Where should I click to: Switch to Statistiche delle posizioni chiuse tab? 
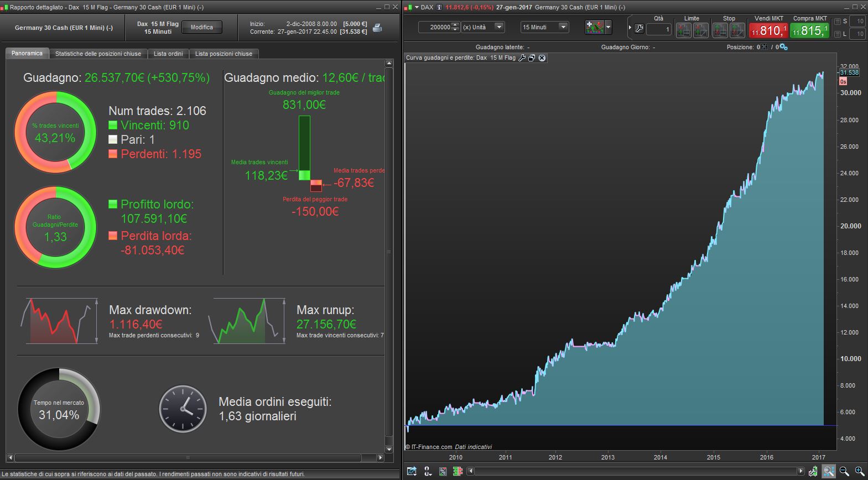pos(98,54)
